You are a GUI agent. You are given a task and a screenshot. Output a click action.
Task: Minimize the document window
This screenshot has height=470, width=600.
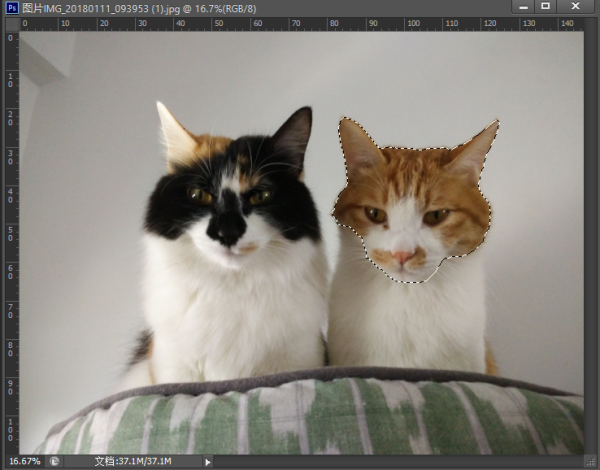click(521, 6)
